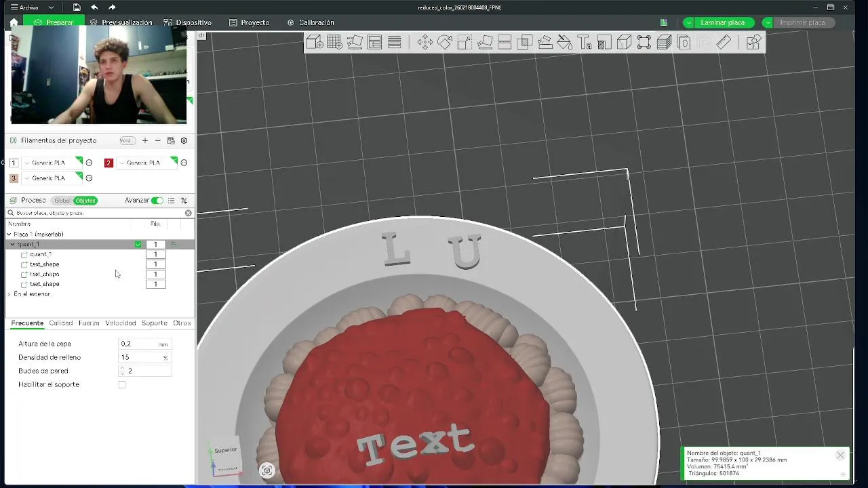Click the Auto orient toolbar icon
The width and height of the screenshot is (868, 488).
pyautogui.click(x=355, y=43)
